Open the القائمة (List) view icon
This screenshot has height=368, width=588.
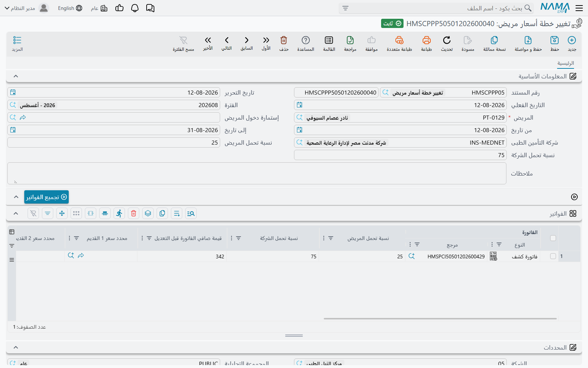coord(329,40)
